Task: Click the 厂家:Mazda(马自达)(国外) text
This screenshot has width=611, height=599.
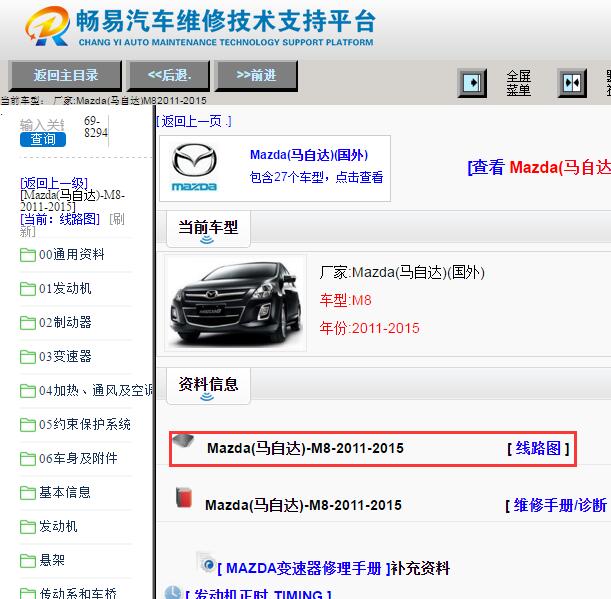Action: pyautogui.click(x=402, y=272)
